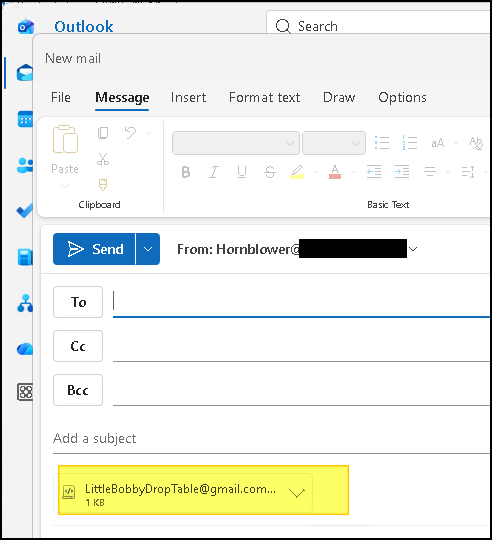Open the File tab
The height and width of the screenshot is (540, 492).
[x=61, y=97]
